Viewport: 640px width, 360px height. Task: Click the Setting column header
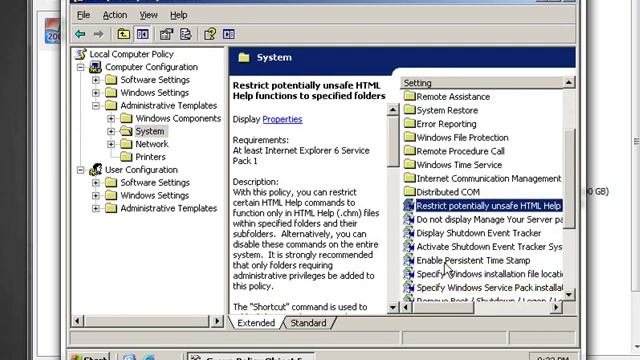pyautogui.click(x=481, y=83)
